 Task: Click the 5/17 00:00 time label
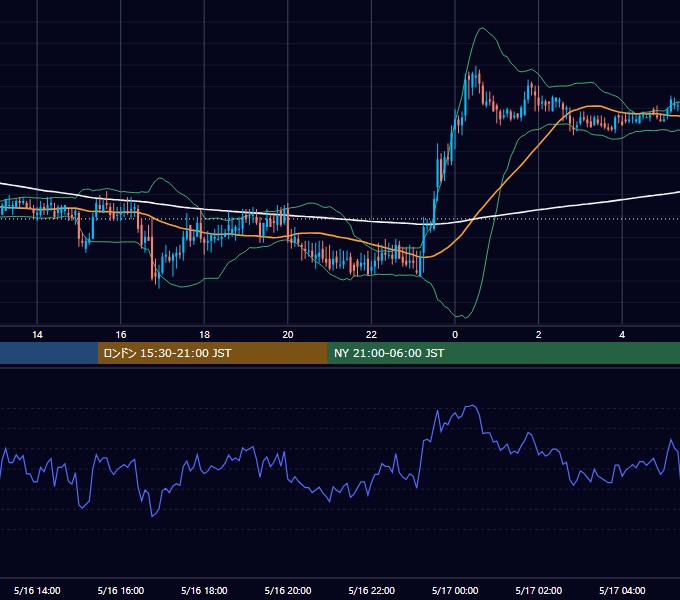[455, 590]
